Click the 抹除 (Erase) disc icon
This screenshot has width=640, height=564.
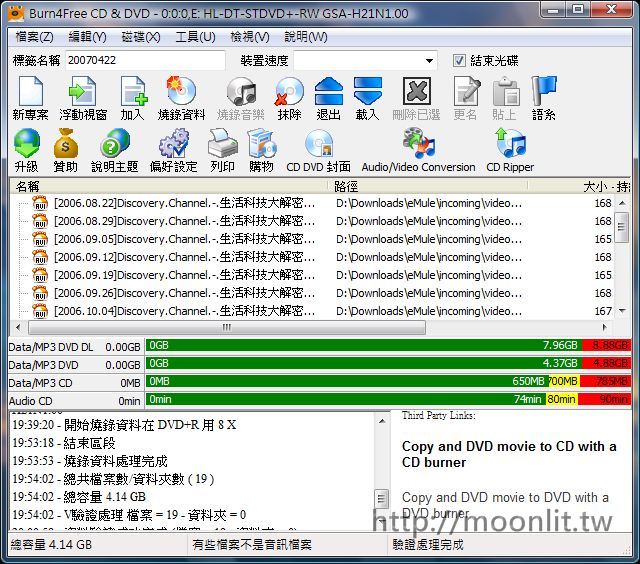click(x=289, y=99)
